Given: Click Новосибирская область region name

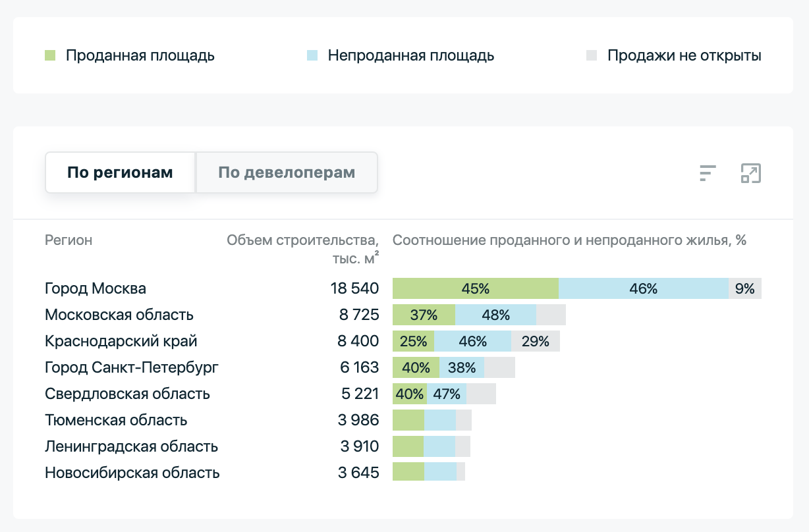Looking at the screenshot, I should pos(132,473).
